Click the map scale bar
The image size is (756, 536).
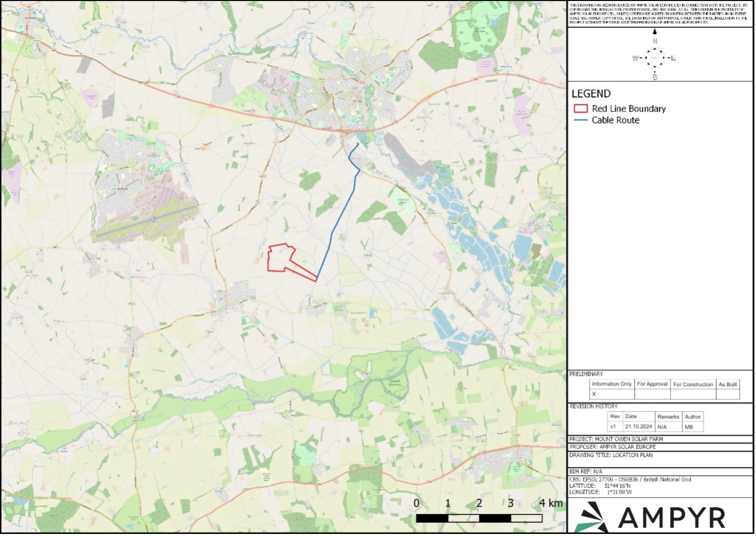click(479, 519)
